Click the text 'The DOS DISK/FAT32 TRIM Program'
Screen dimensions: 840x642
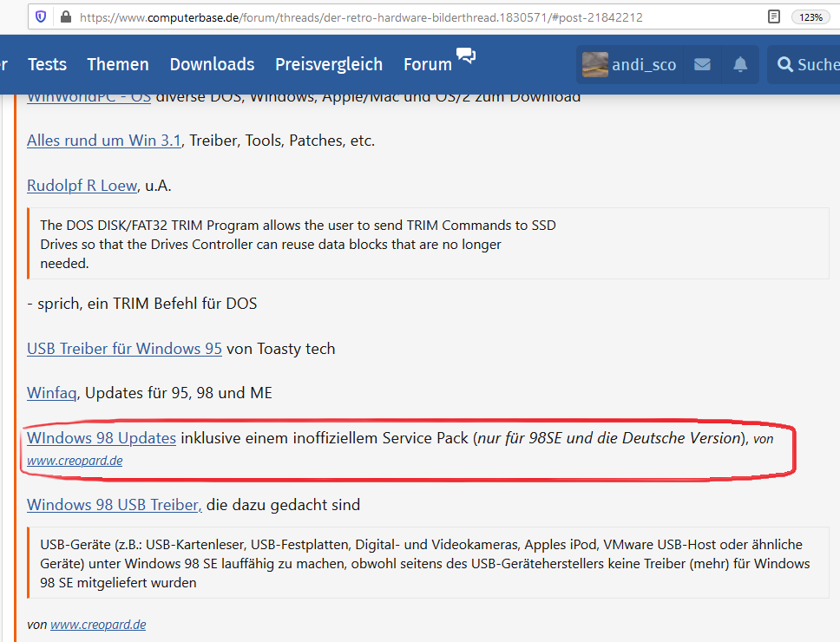(149, 226)
